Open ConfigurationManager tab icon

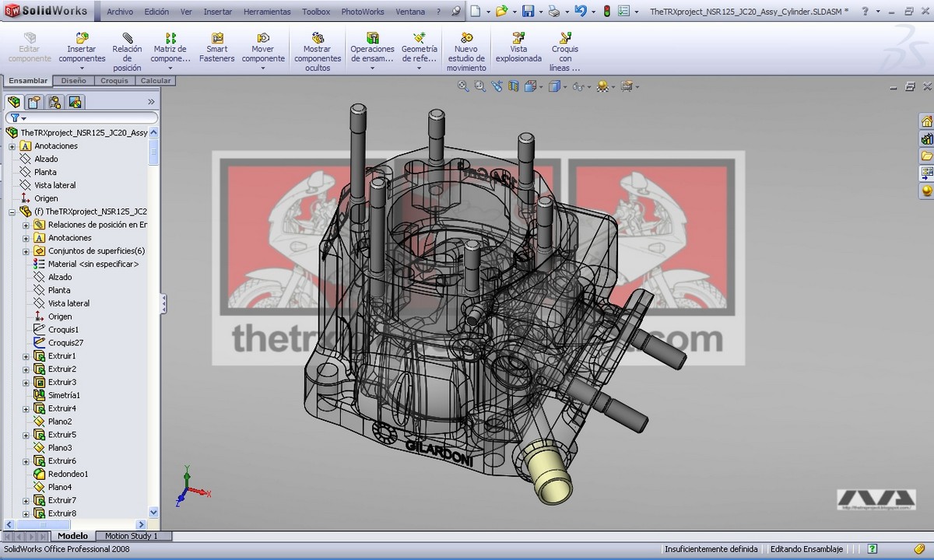coord(54,102)
